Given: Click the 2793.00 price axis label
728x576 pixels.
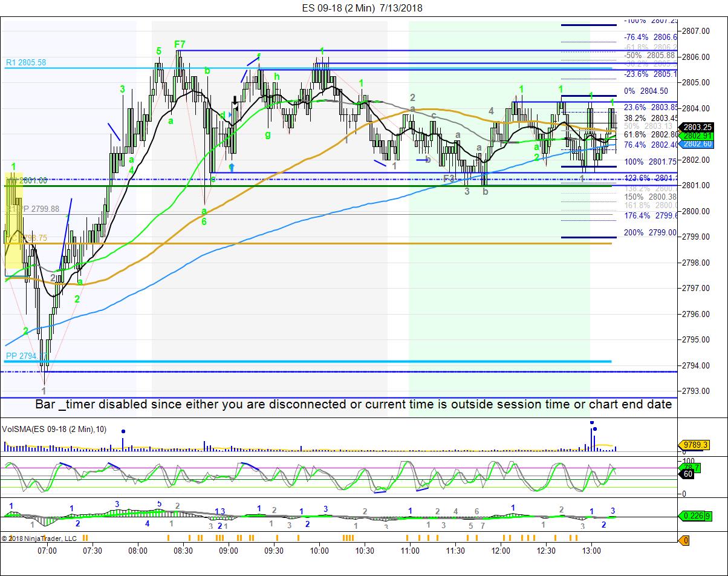Looking at the screenshot, I should [x=697, y=391].
